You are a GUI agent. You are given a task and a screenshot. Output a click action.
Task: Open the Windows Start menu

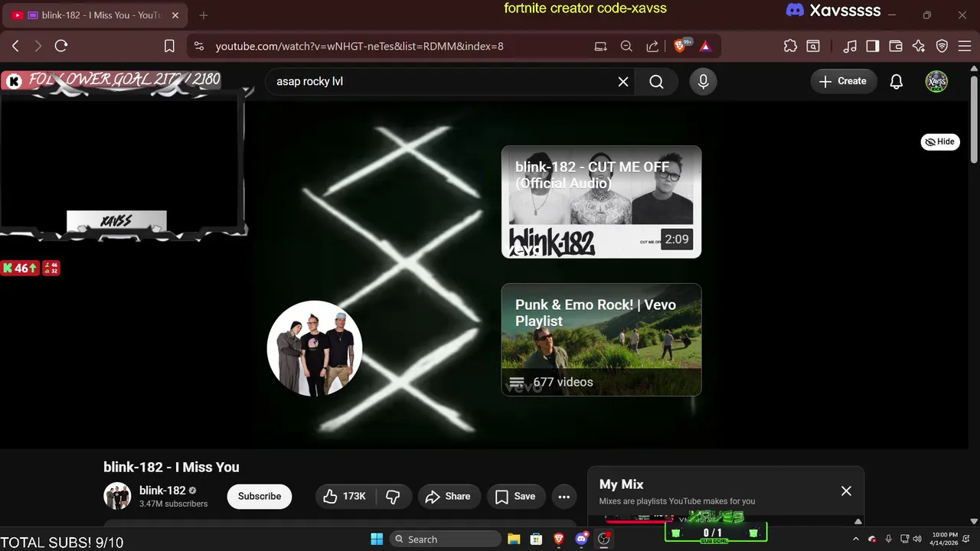pyautogui.click(x=377, y=539)
